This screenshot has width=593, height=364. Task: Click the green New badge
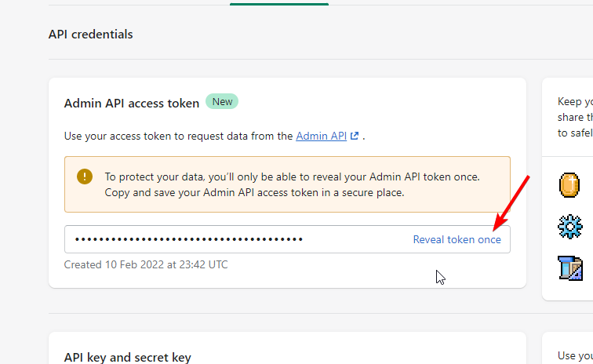222,102
